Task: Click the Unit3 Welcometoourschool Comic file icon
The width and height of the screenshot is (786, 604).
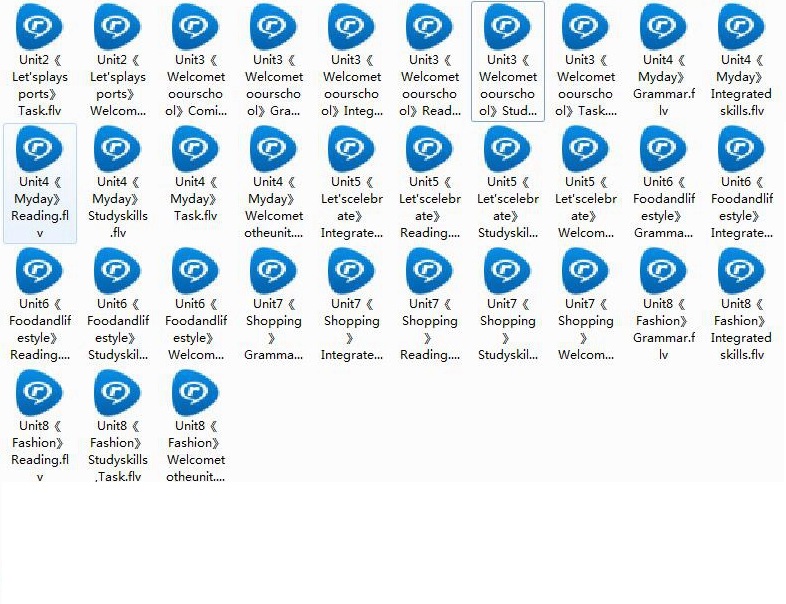Action: coord(196,30)
